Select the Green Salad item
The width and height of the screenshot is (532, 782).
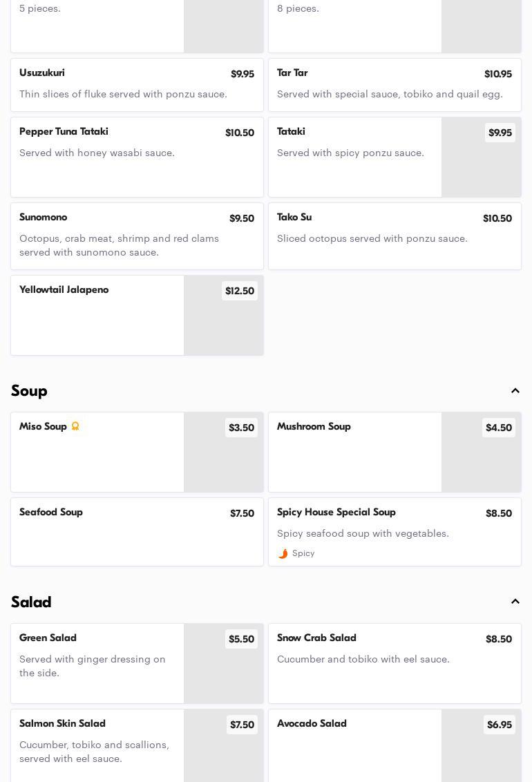(x=137, y=663)
